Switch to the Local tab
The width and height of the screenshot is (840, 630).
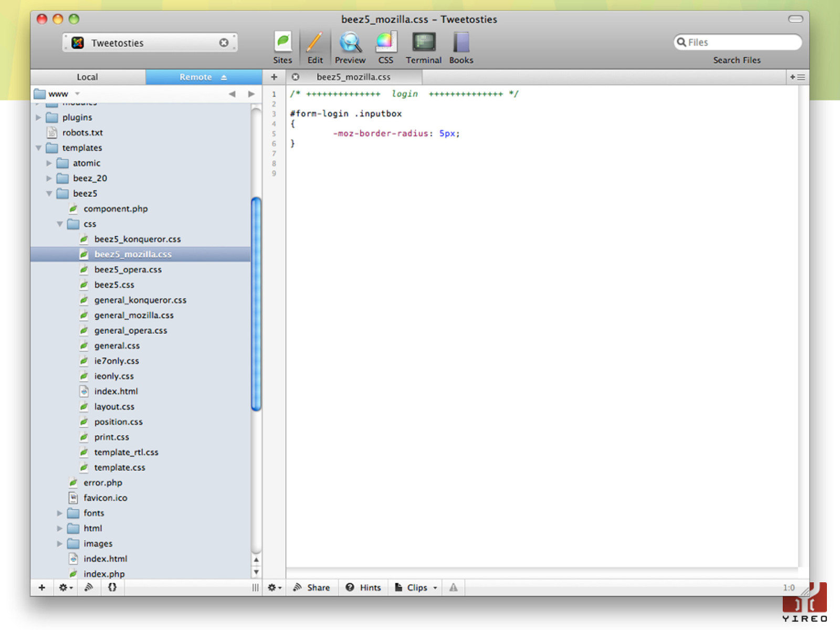[88, 77]
